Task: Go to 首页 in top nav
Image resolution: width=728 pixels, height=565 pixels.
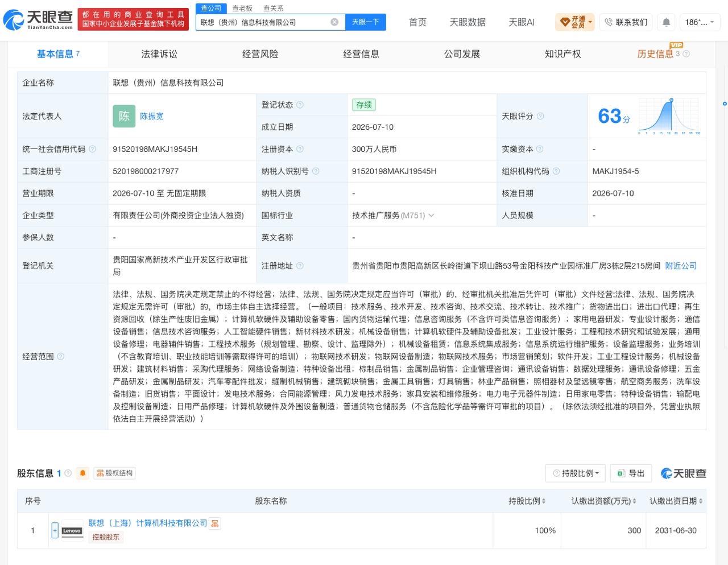Action: click(417, 22)
